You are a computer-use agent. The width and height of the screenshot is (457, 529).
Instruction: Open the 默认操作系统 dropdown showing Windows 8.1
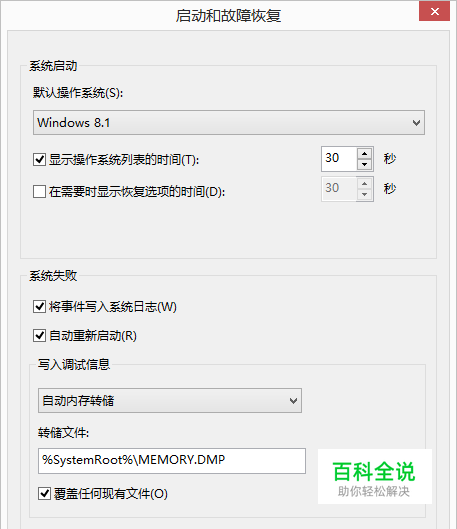pos(229,122)
